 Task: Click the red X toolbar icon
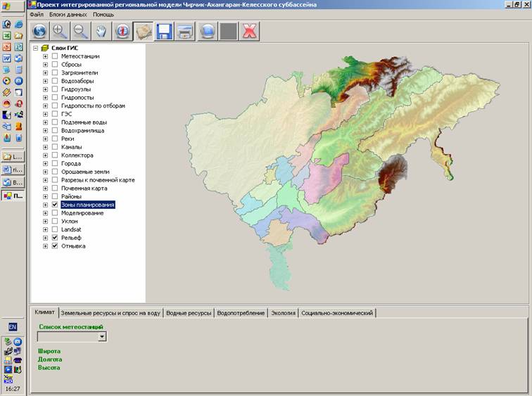(x=248, y=31)
